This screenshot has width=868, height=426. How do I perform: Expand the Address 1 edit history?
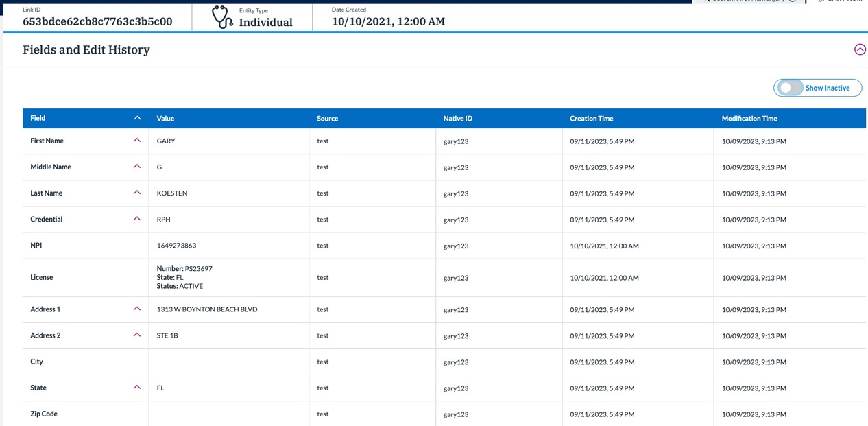(137, 309)
